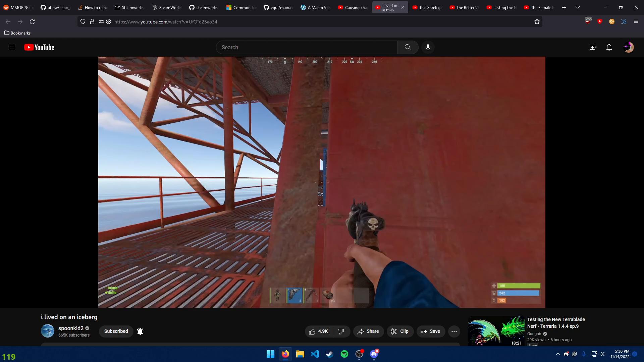
Task: Start voice search with the microphone
Action: 428,47
